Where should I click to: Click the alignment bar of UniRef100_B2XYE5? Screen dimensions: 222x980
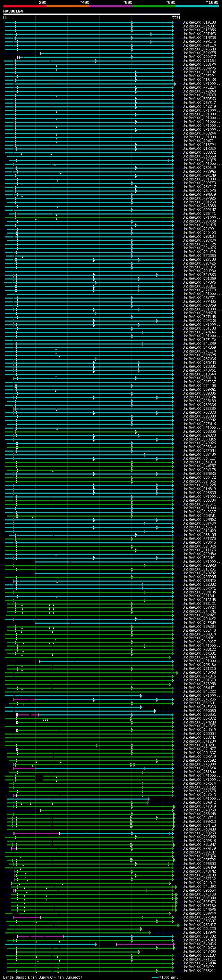coord(106,53)
